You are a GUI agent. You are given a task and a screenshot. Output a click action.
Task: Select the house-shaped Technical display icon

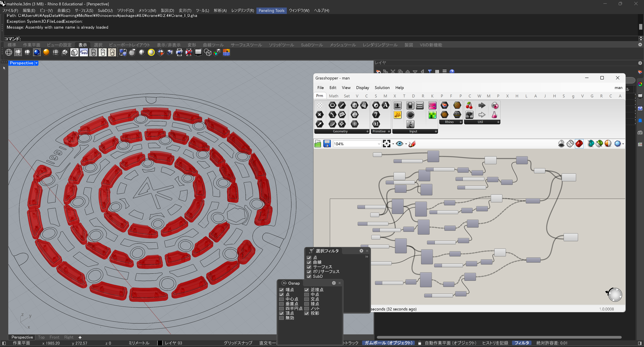click(74, 52)
